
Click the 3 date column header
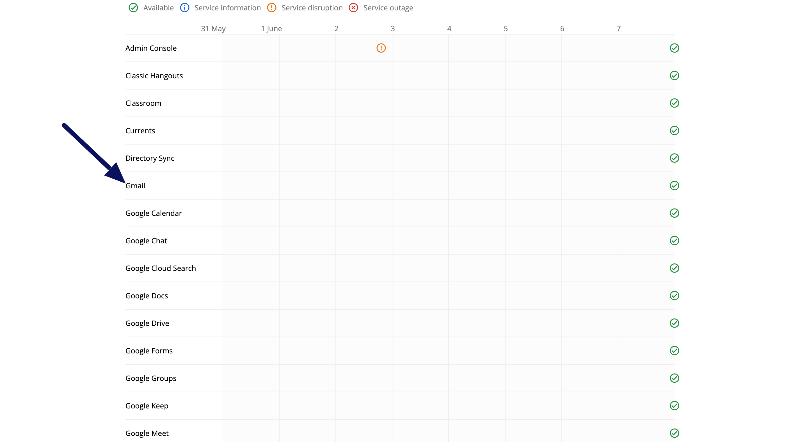392,29
